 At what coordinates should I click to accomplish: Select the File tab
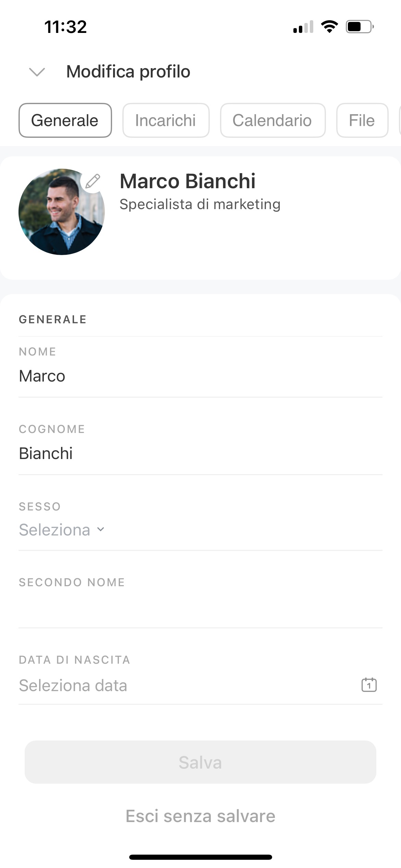click(362, 120)
